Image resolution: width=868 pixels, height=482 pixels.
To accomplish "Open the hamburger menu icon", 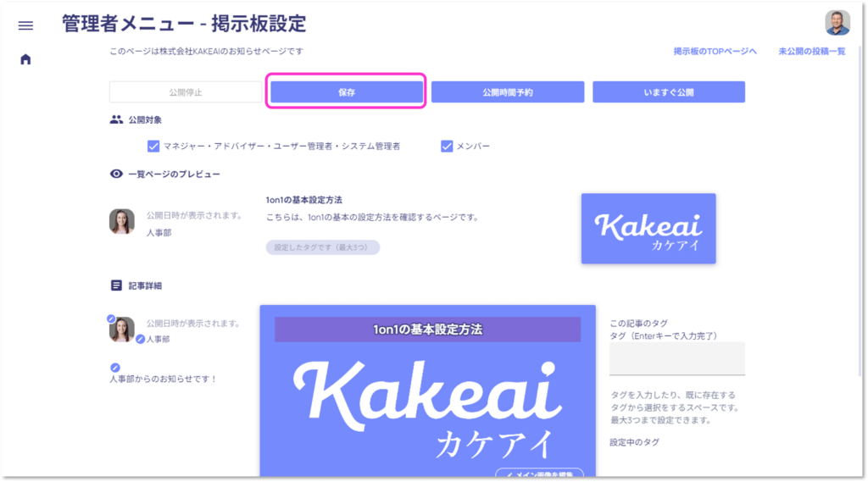I will tap(25, 25).
